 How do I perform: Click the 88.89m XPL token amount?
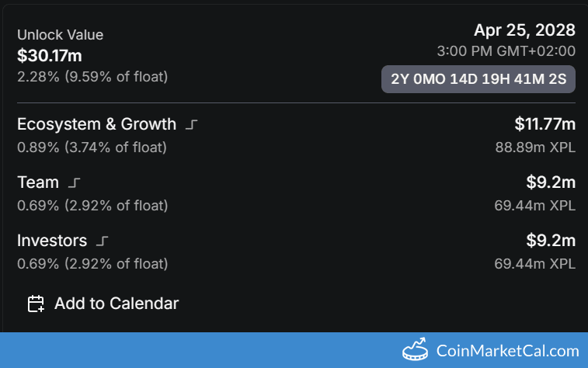click(535, 147)
